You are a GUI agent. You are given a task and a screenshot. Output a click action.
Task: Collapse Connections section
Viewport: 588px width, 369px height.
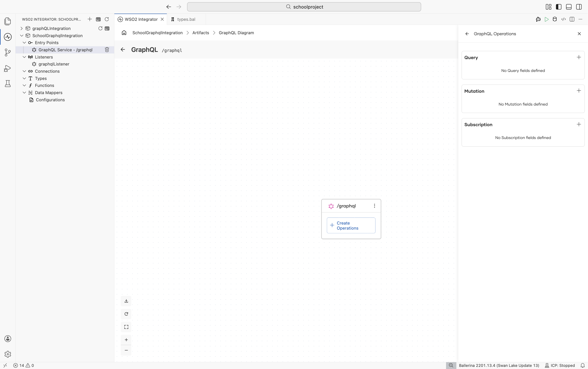[24, 71]
